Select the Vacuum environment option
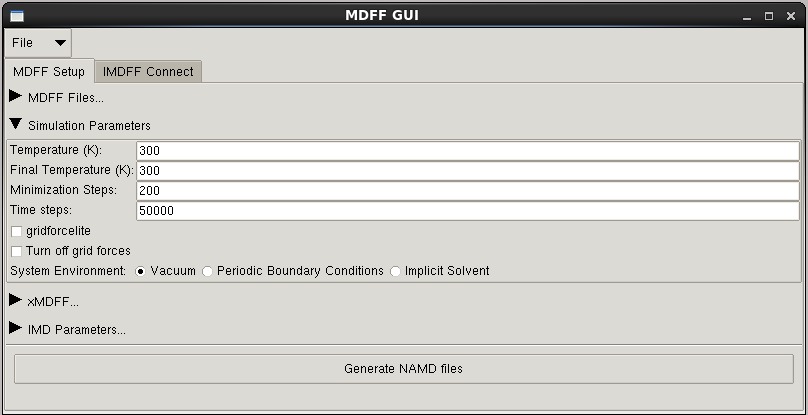This screenshot has height=415, width=808. tap(141, 271)
